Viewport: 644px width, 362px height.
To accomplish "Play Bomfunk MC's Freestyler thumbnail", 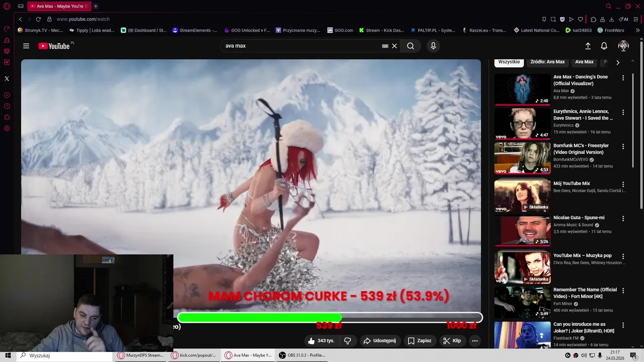I will (x=522, y=158).
